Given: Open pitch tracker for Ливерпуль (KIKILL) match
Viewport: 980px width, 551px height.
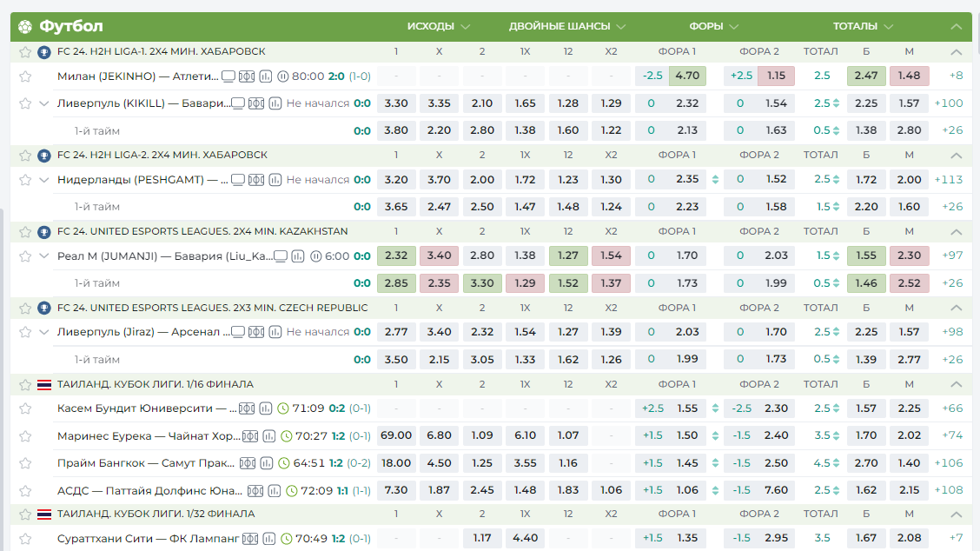Looking at the screenshot, I should click(256, 103).
